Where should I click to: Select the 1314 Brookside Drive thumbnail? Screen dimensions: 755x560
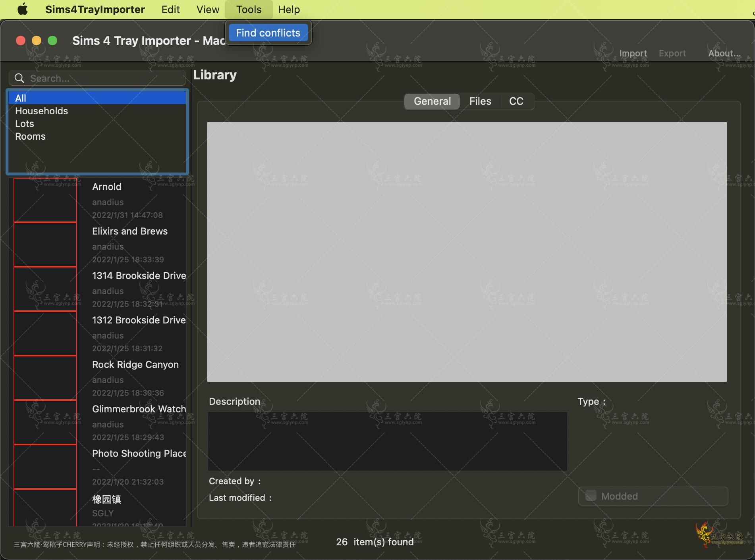(x=45, y=289)
